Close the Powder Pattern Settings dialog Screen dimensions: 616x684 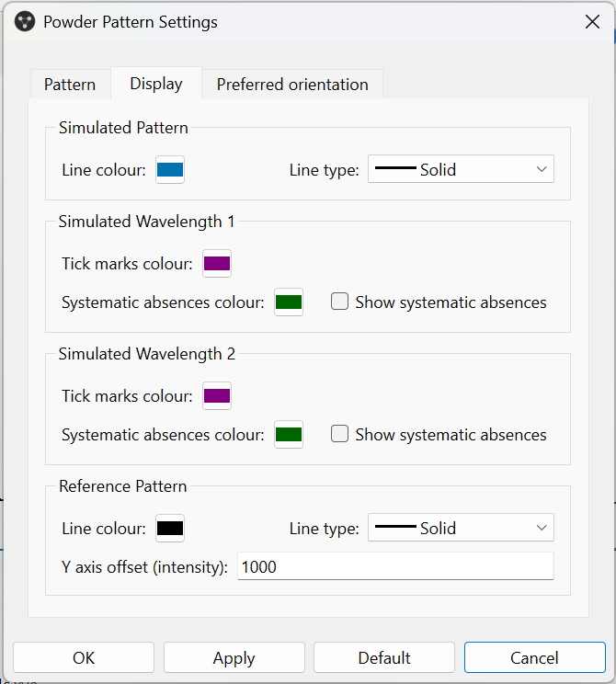point(592,22)
